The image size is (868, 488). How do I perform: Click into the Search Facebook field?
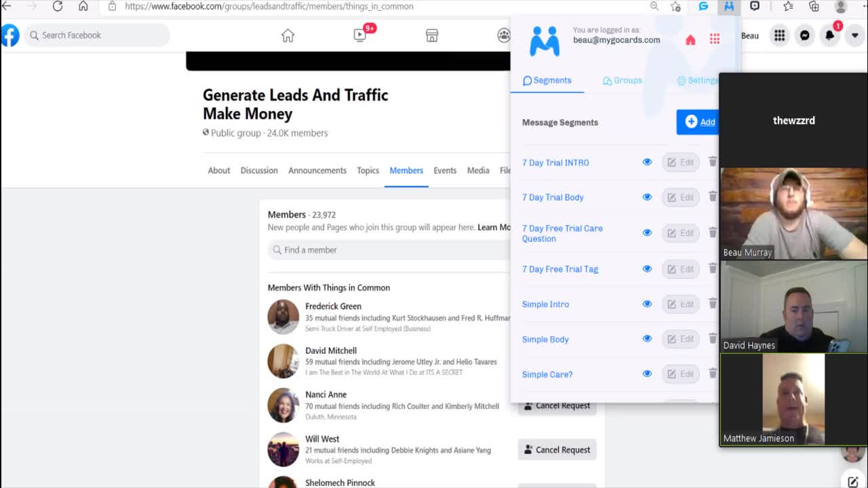(97, 35)
